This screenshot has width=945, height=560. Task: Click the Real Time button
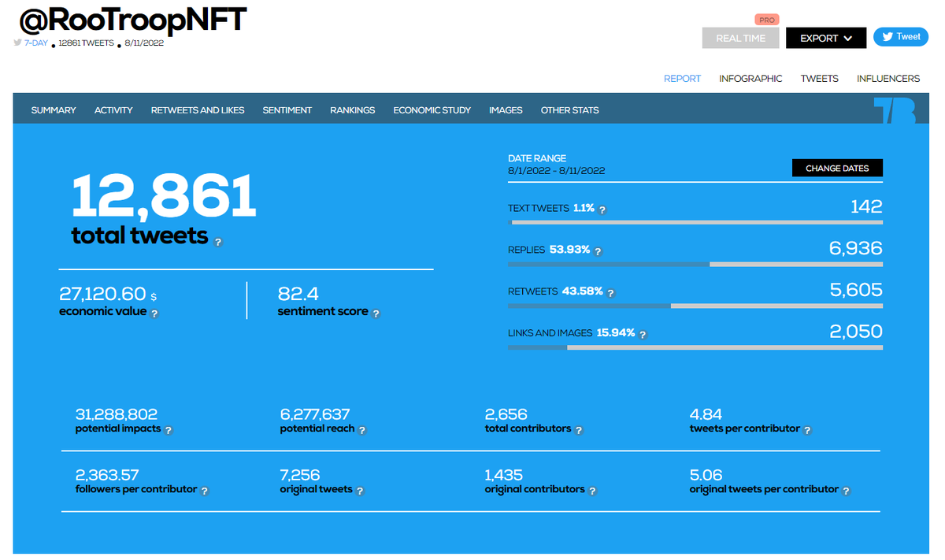click(x=740, y=38)
